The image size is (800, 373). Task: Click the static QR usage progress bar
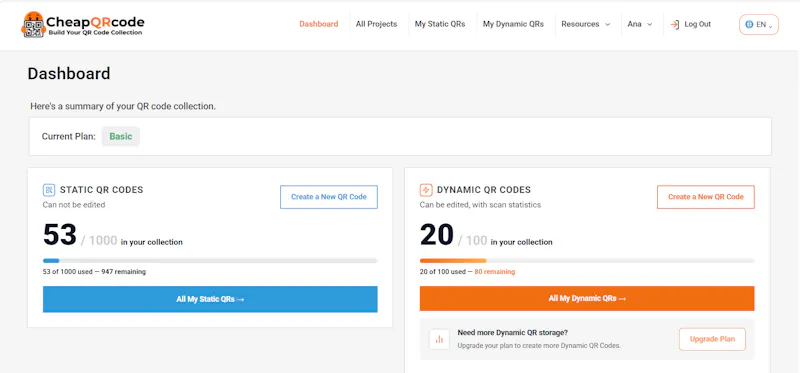coord(210,261)
